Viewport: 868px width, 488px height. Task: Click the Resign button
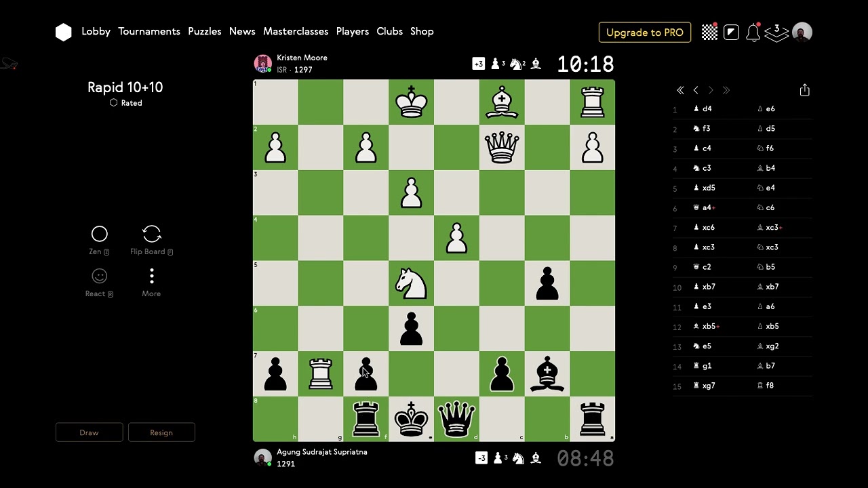[161, 432]
